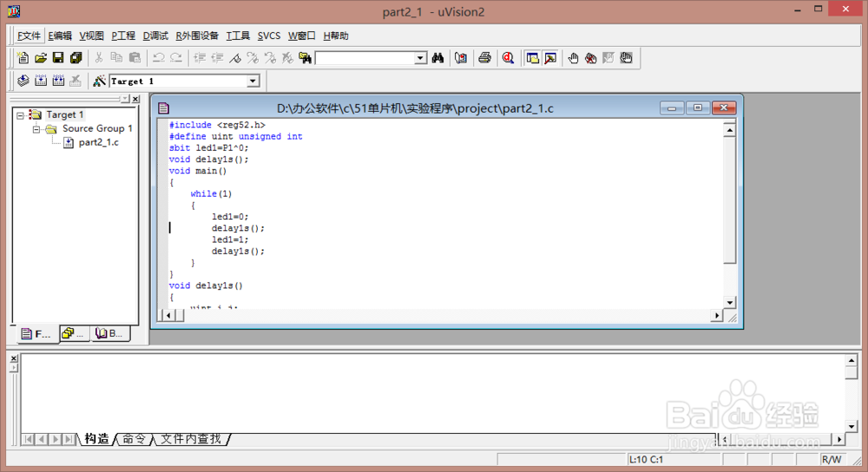Image resolution: width=868 pixels, height=472 pixels.
Task: Indent selected text with indent icon
Action: (x=200, y=57)
